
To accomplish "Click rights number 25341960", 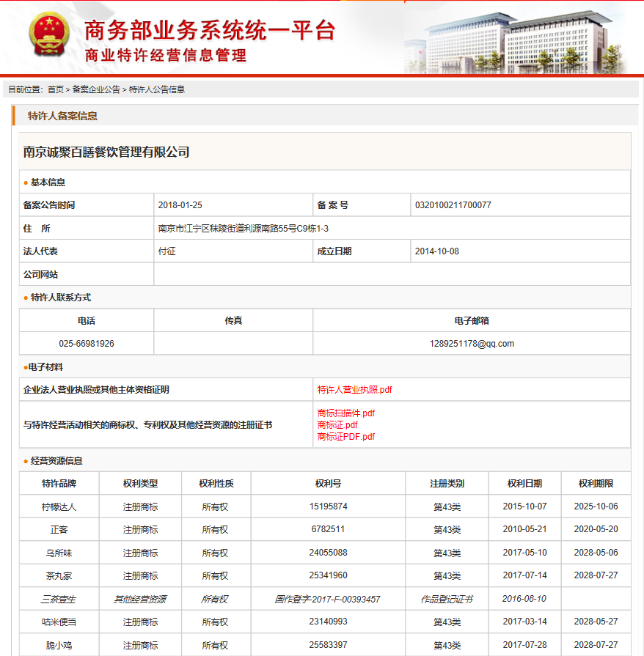I will point(329,575).
